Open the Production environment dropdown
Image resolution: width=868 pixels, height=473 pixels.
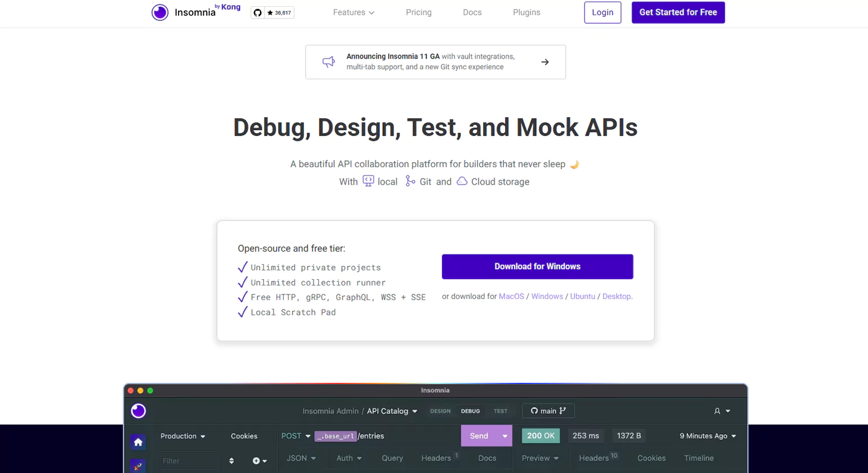tap(183, 436)
